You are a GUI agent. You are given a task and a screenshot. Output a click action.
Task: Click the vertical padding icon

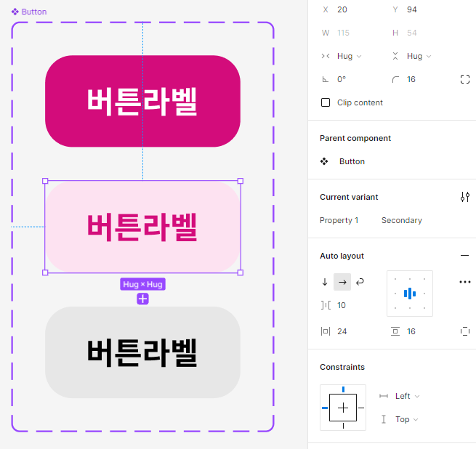[395, 331]
